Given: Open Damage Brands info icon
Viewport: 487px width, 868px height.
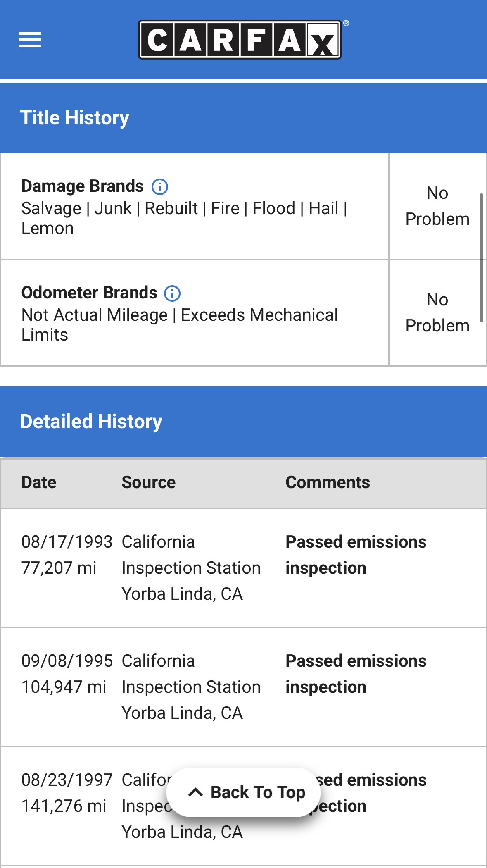Looking at the screenshot, I should coord(160,187).
